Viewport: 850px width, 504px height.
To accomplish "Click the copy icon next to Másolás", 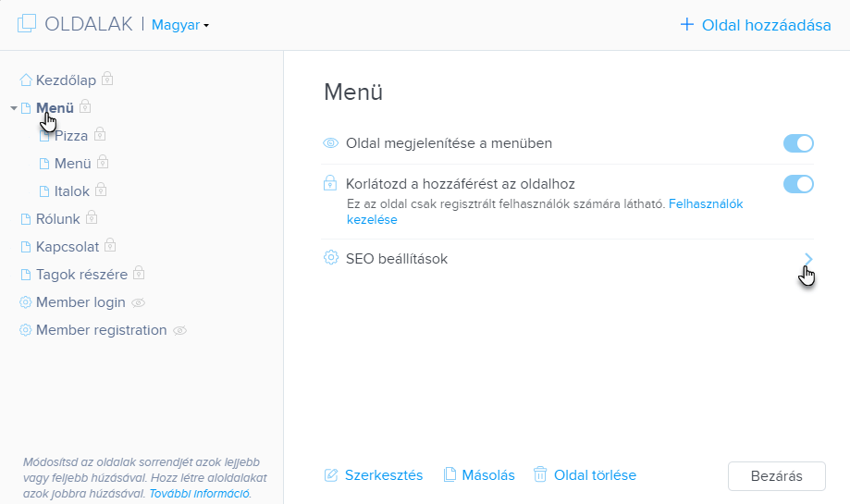I will (x=450, y=474).
